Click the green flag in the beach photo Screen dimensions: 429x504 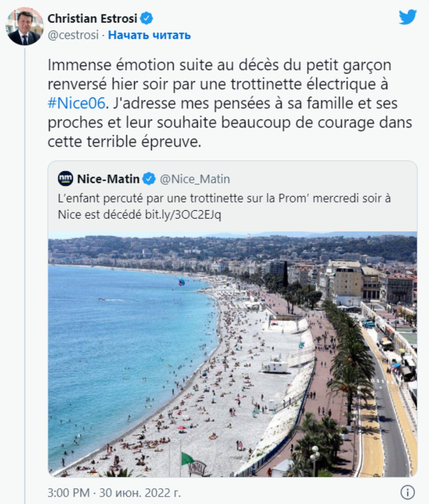tap(187, 458)
